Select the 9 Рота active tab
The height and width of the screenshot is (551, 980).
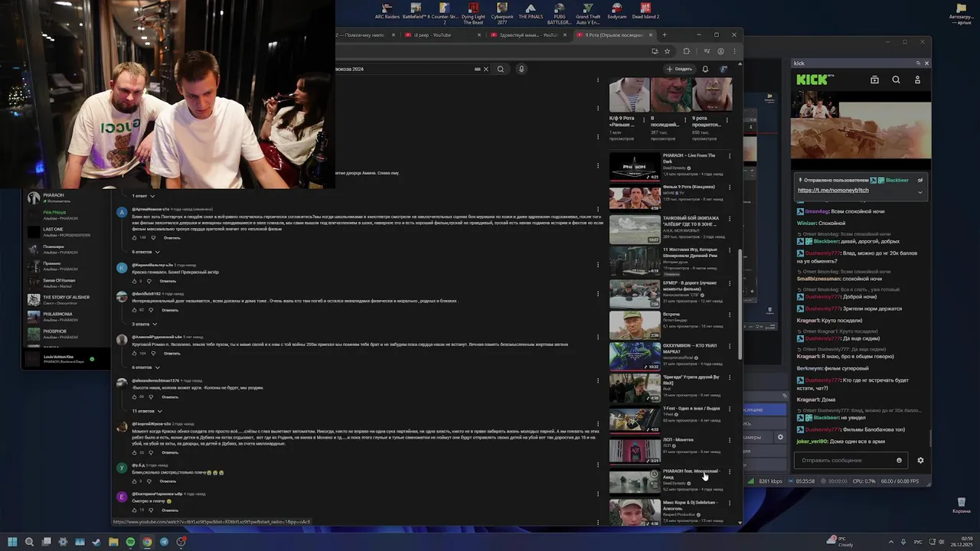(613, 34)
